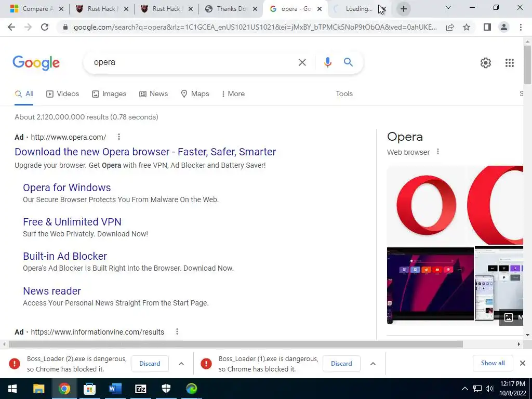Switch to the Loading tab
Screen dimensions: 532x399
(358, 9)
